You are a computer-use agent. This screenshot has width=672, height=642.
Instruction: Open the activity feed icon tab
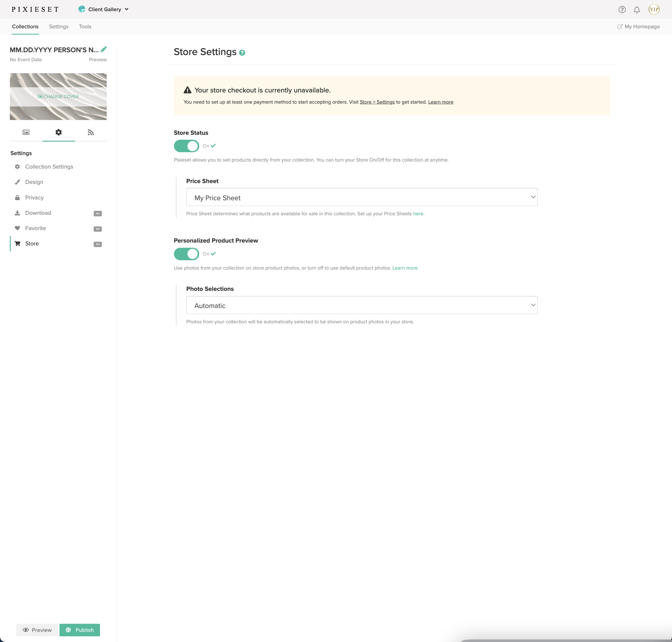pyautogui.click(x=91, y=133)
